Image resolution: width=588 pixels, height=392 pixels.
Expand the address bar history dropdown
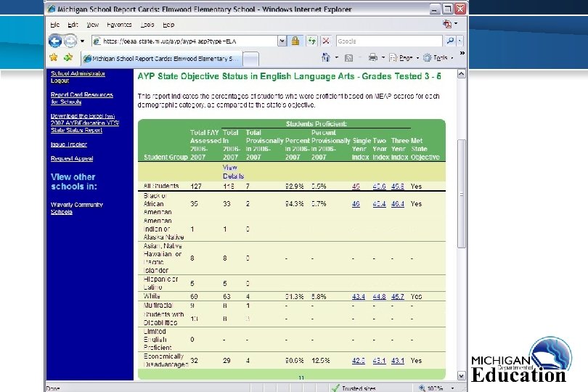click(282, 41)
